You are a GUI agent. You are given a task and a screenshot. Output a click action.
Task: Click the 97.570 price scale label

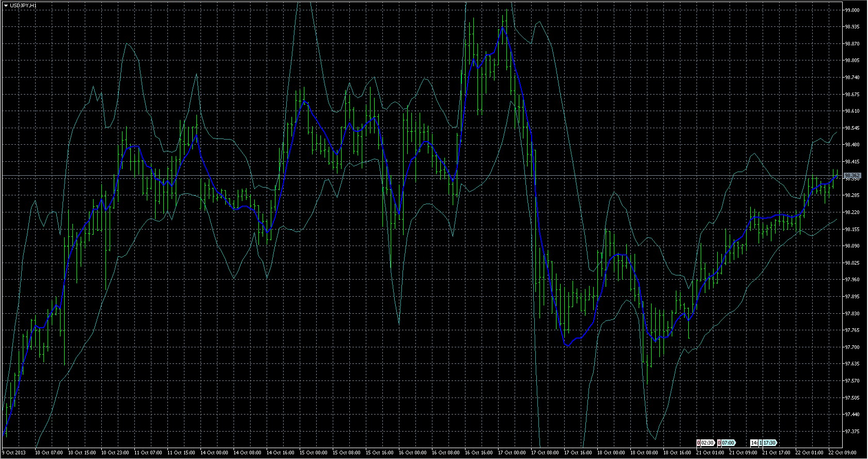point(852,380)
